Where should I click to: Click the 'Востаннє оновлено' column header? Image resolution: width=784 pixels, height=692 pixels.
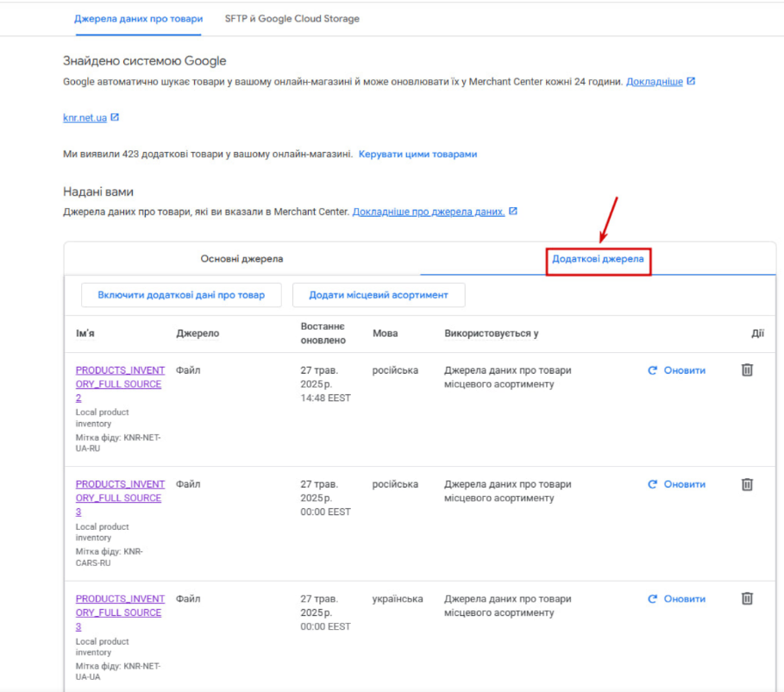[323, 333]
